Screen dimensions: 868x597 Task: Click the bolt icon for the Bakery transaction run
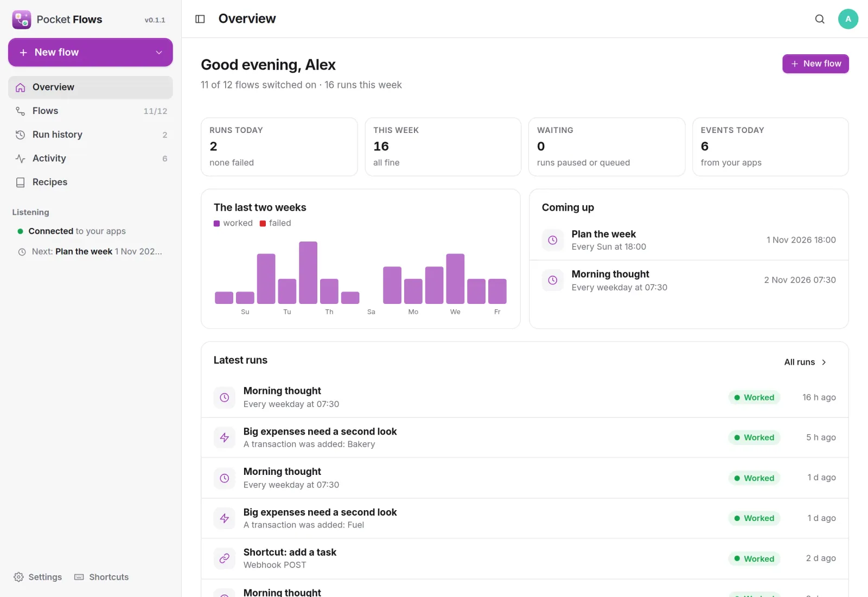[225, 437]
